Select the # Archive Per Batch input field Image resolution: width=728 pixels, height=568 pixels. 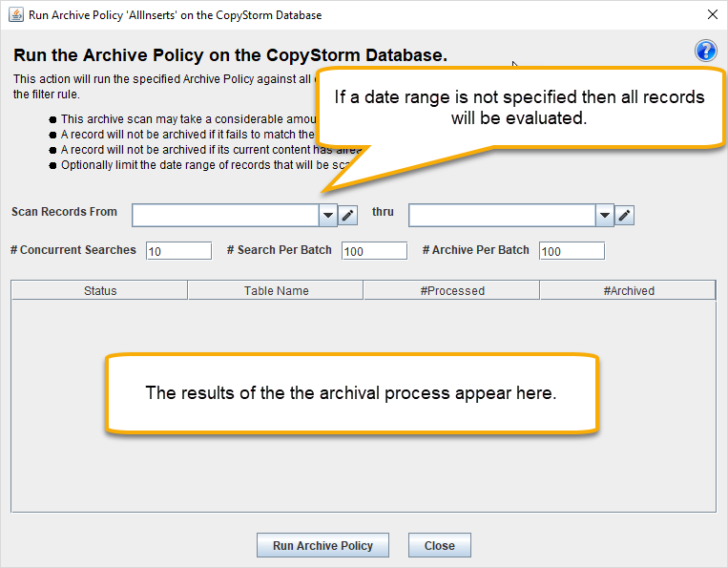572,251
